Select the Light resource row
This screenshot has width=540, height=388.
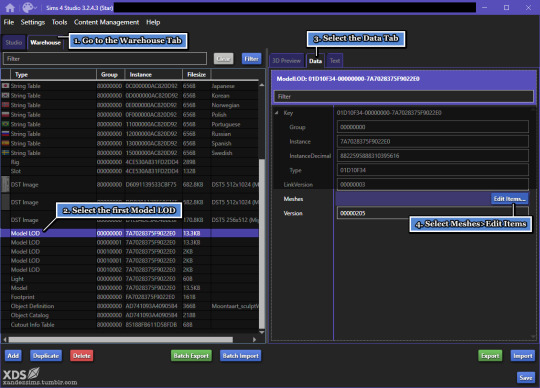(129, 279)
